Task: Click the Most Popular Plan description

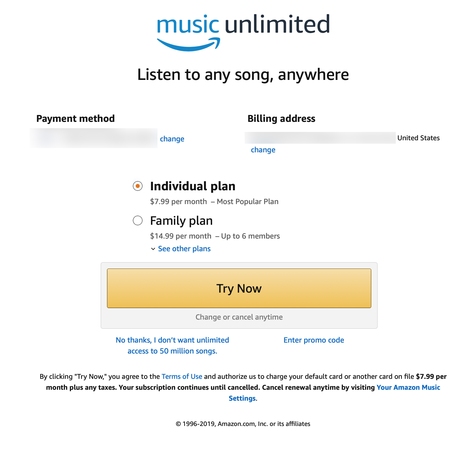Action: coord(247,202)
